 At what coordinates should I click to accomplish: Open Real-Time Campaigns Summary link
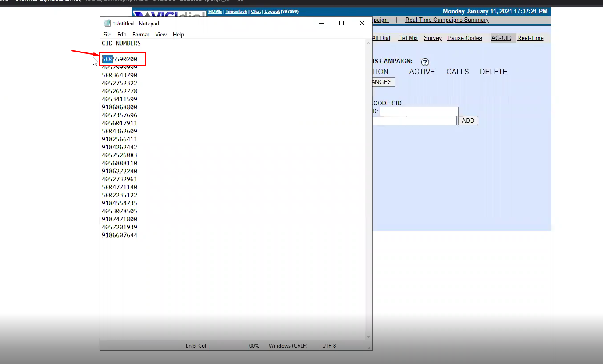tap(447, 20)
